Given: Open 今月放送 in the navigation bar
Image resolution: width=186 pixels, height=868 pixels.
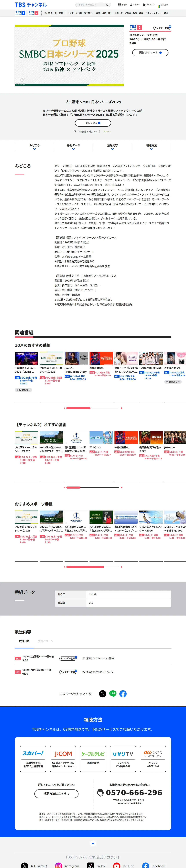Looking at the screenshot, I should pos(48,13).
